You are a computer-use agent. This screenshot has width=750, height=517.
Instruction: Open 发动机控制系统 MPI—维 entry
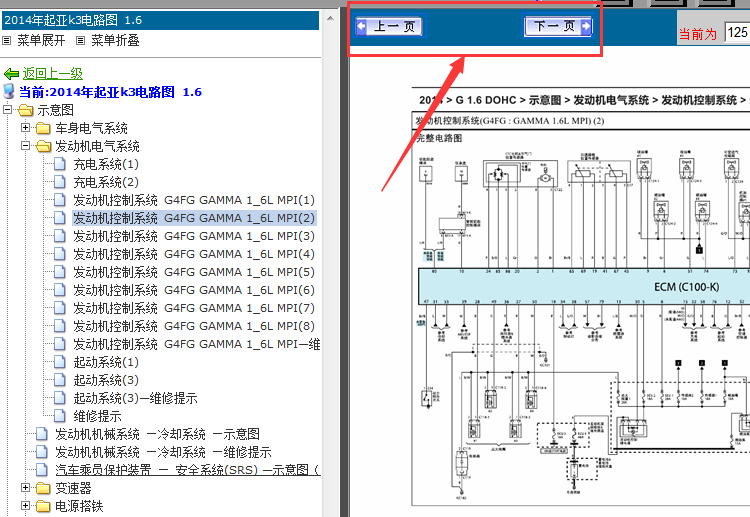(197, 344)
